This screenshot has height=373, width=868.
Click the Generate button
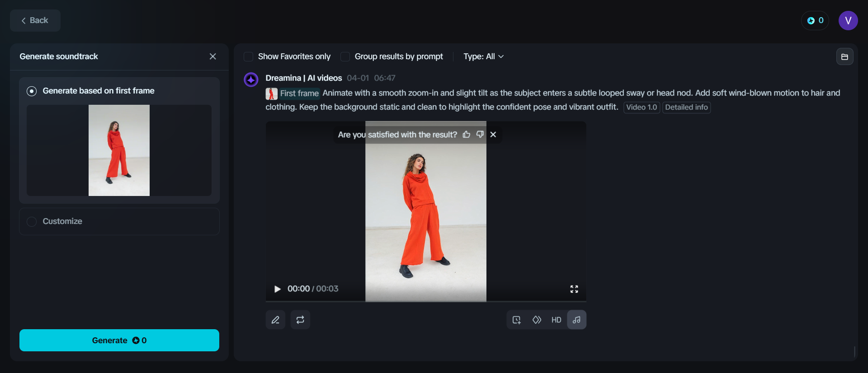pyautogui.click(x=119, y=340)
